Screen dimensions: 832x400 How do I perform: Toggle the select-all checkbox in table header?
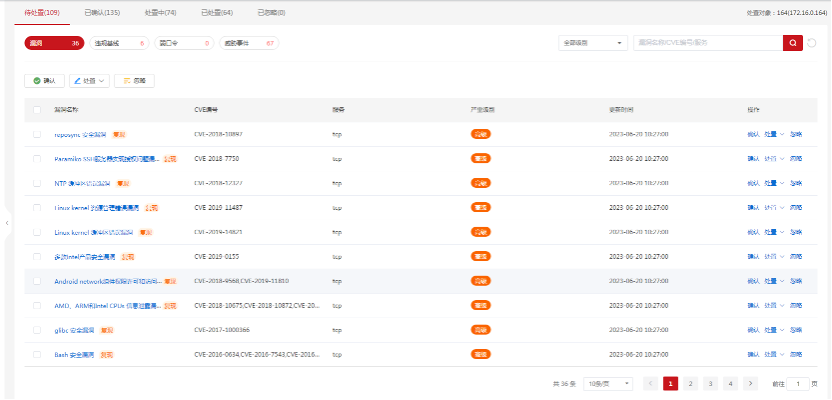click(x=37, y=109)
